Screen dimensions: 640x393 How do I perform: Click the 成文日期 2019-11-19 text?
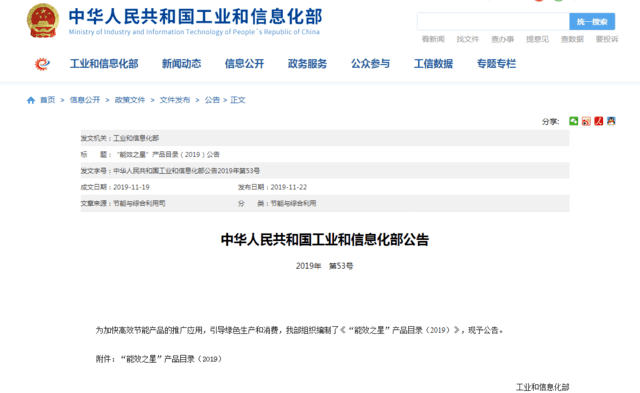(x=131, y=187)
